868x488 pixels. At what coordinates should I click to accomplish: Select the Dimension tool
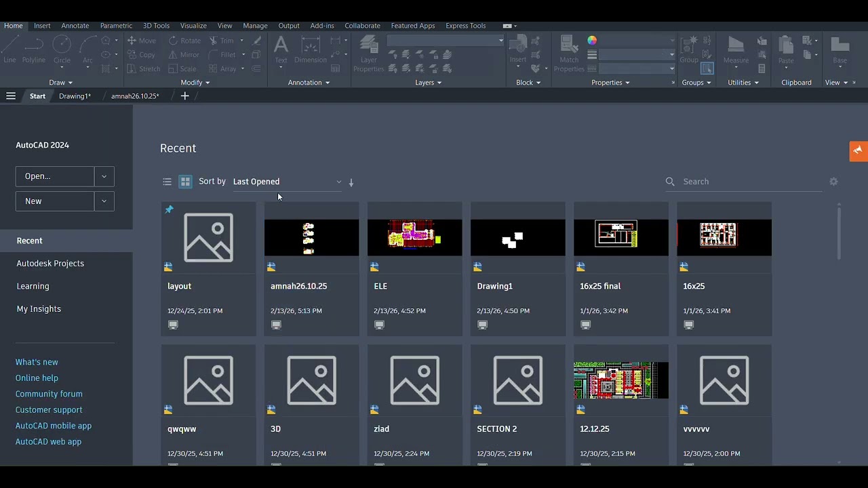pyautogui.click(x=311, y=49)
